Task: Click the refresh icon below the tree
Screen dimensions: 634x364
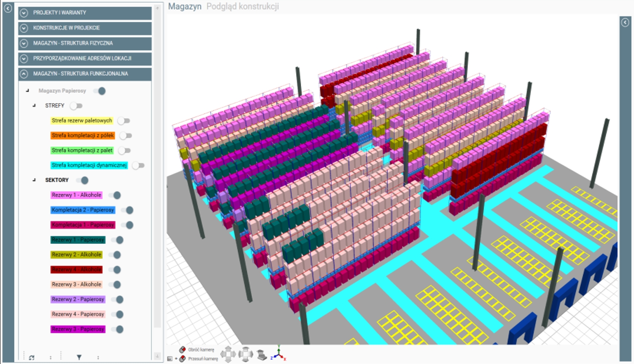Action: 32,357
